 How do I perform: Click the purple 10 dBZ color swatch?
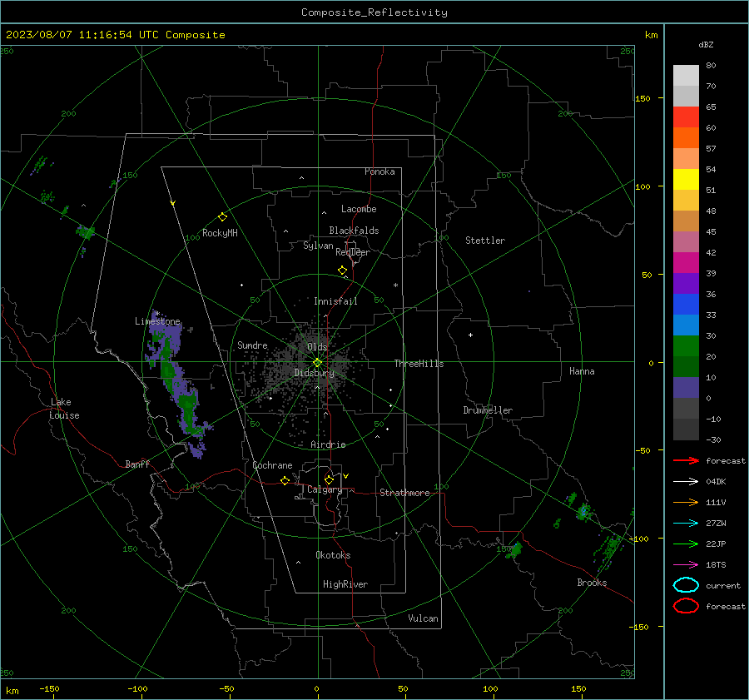[x=686, y=387]
